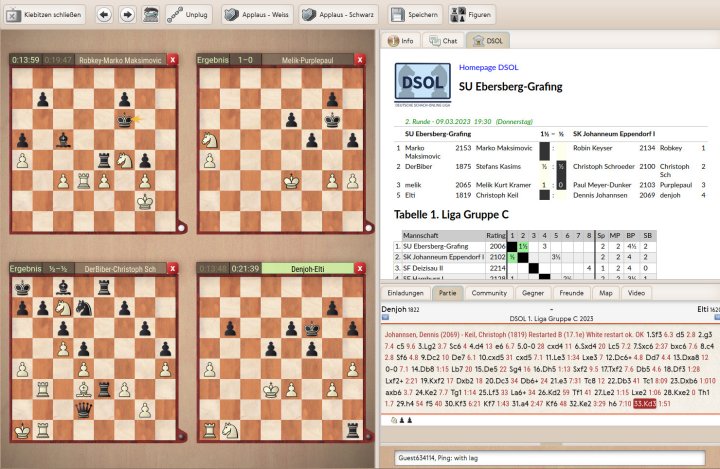Click the engine icon beside Unplug
Image resolution: width=720 pixels, height=469 pixels.
[150, 14]
